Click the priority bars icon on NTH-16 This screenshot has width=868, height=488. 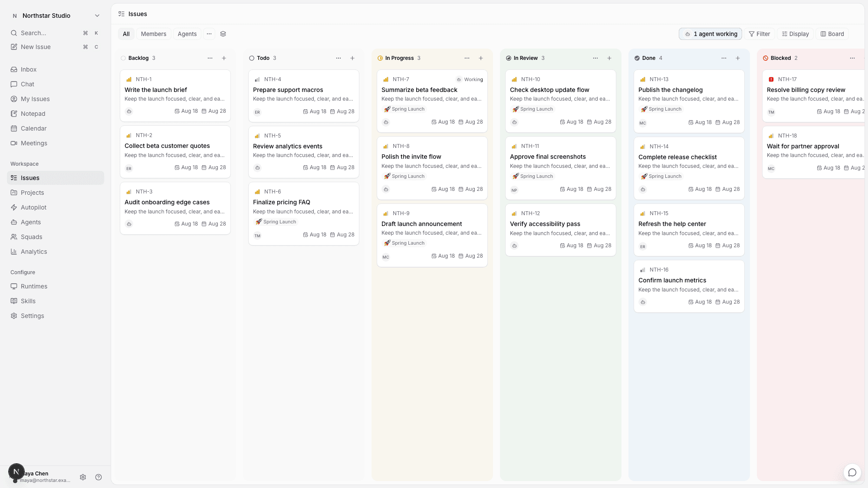[x=643, y=270]
